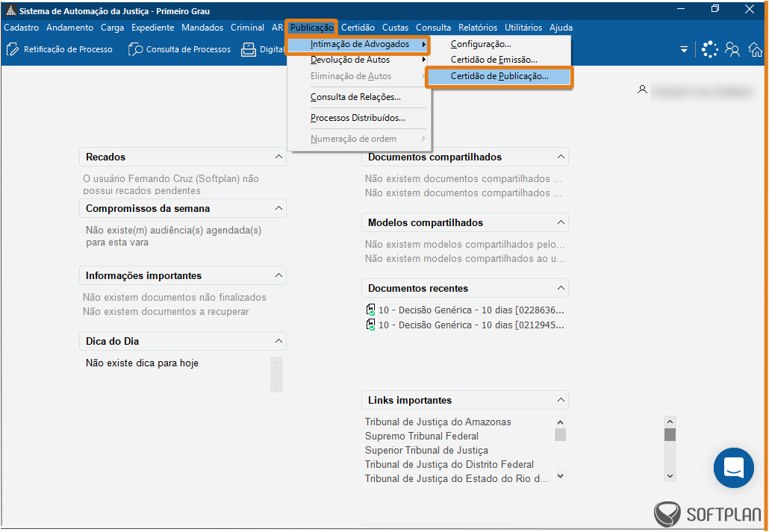Collapse the Modelos compartilhados panel
Viewport: 769px width, 532px height.
(561, 222)
